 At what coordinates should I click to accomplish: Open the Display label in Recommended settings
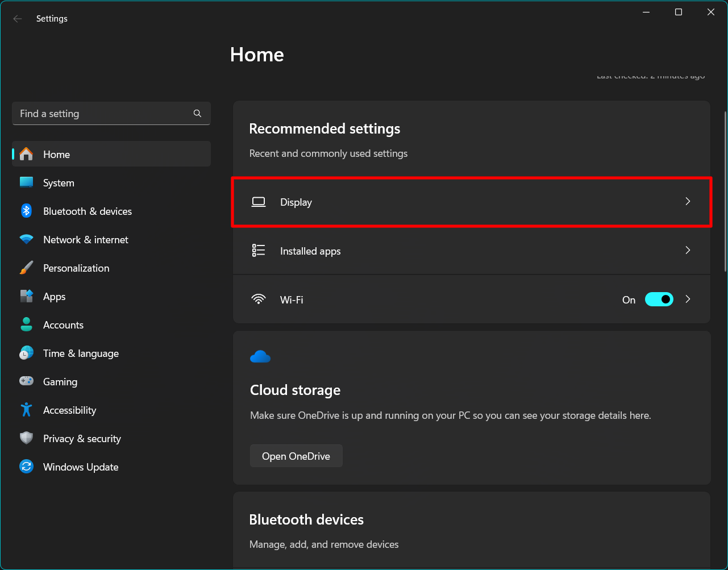pos(296,202)
